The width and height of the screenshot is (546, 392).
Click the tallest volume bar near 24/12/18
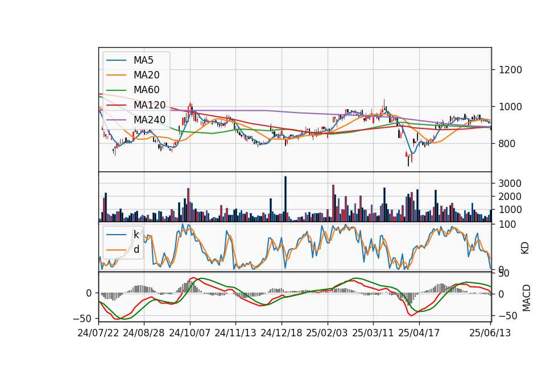(286, 199)
